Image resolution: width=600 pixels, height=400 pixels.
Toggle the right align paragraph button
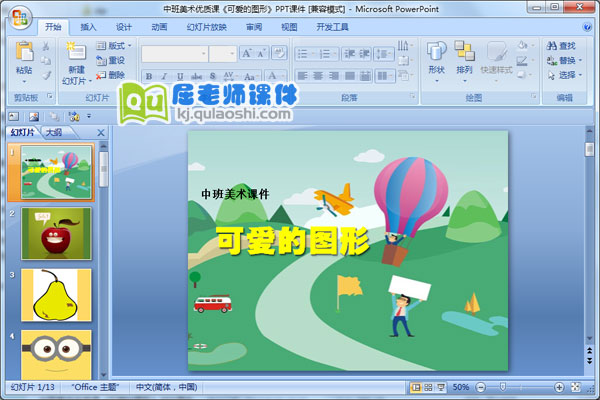[334, 76]
